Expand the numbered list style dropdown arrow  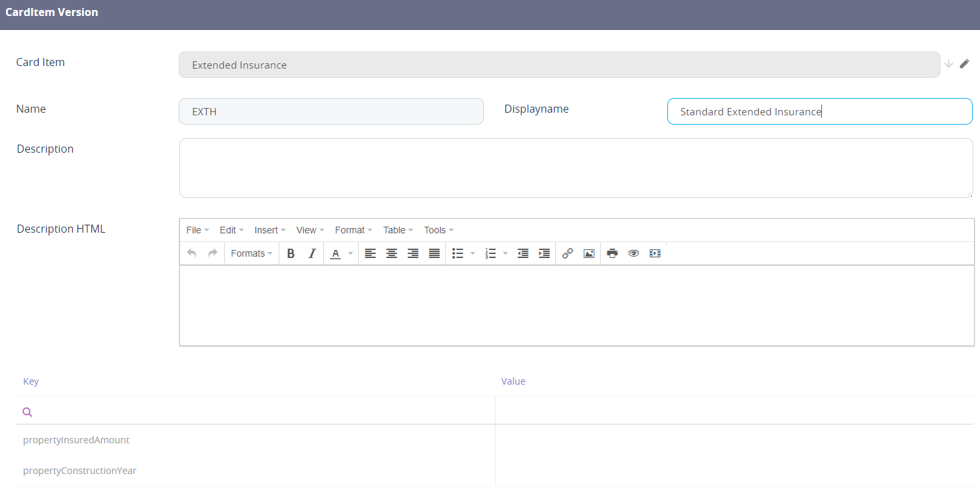pyautogui.click(x=505, y=253)
